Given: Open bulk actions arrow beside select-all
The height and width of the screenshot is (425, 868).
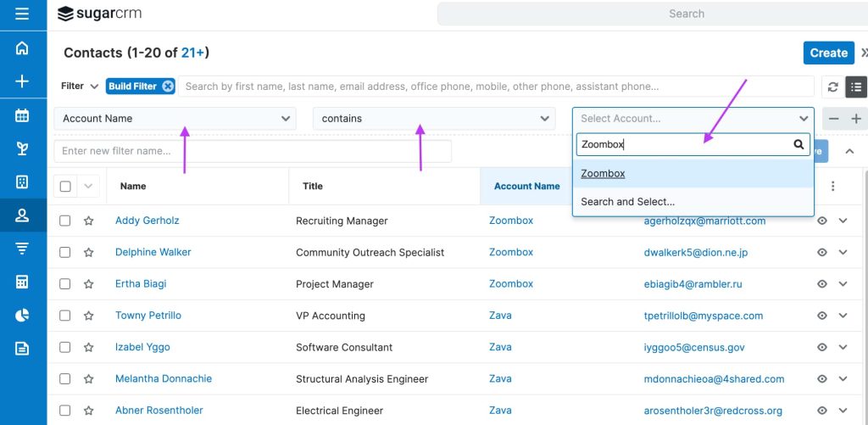Looking at the screenshot, I should (88, 186).
